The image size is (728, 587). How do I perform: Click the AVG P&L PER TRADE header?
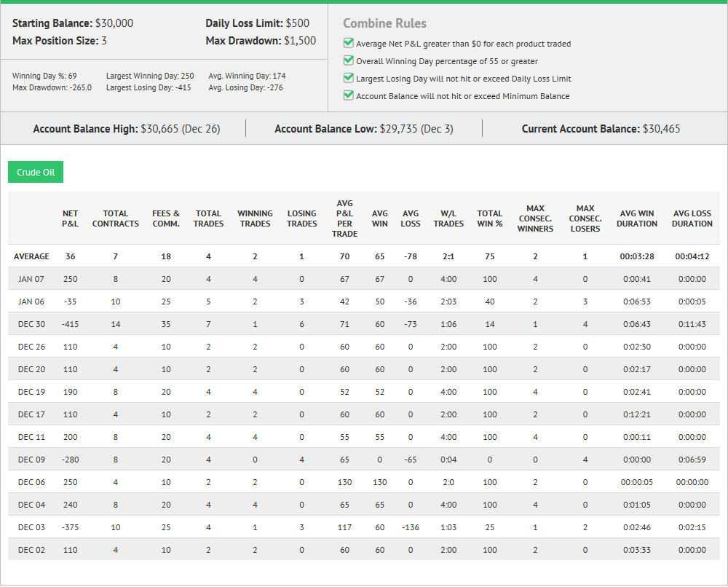(x=344, y=218)
